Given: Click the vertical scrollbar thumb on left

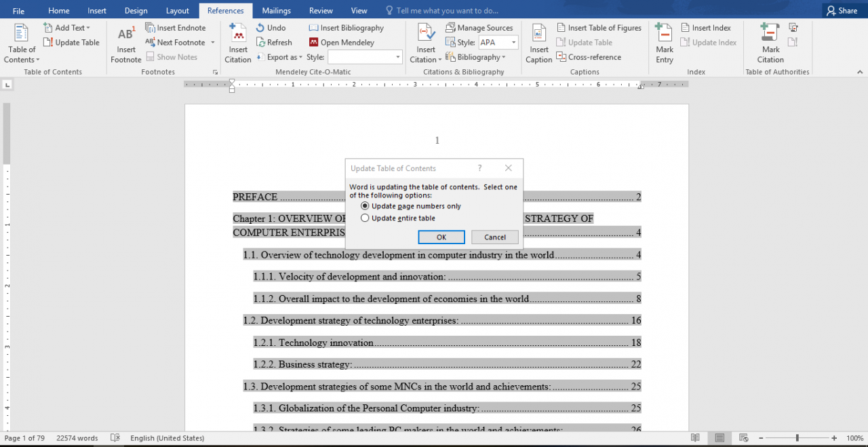Looking at the screenshot, I should 7,134.
